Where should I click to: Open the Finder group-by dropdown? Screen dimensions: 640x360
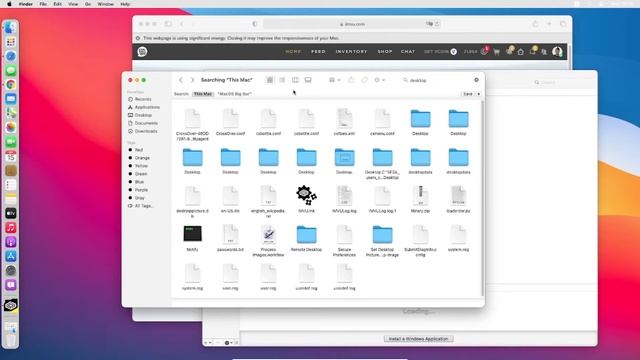pyautogui.click(x=335, y=80)
